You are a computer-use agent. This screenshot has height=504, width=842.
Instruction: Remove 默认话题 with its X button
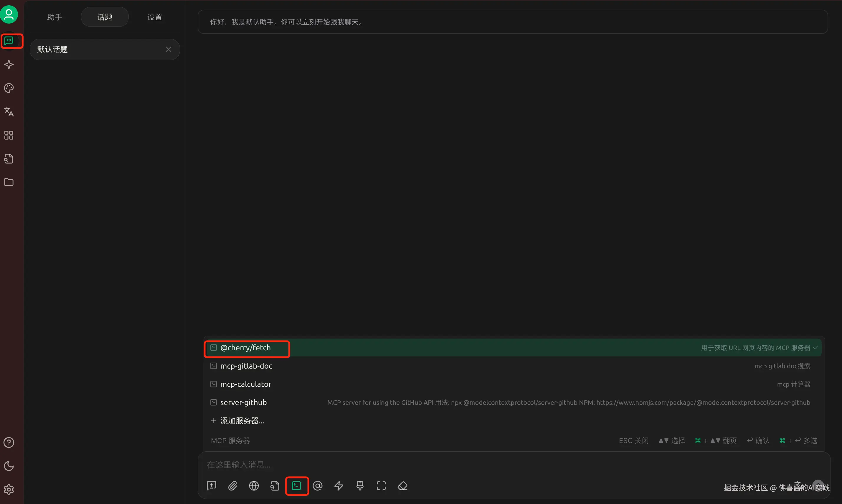click(x=169, y=49)
